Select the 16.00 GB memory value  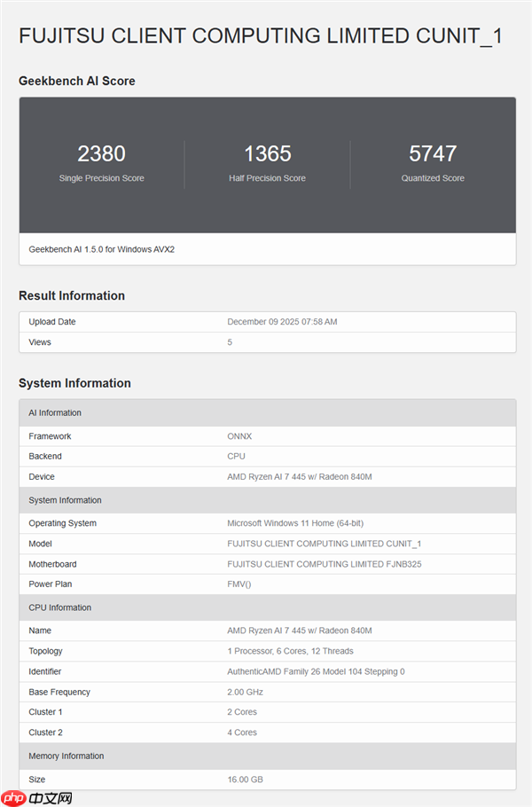point(245,780)
